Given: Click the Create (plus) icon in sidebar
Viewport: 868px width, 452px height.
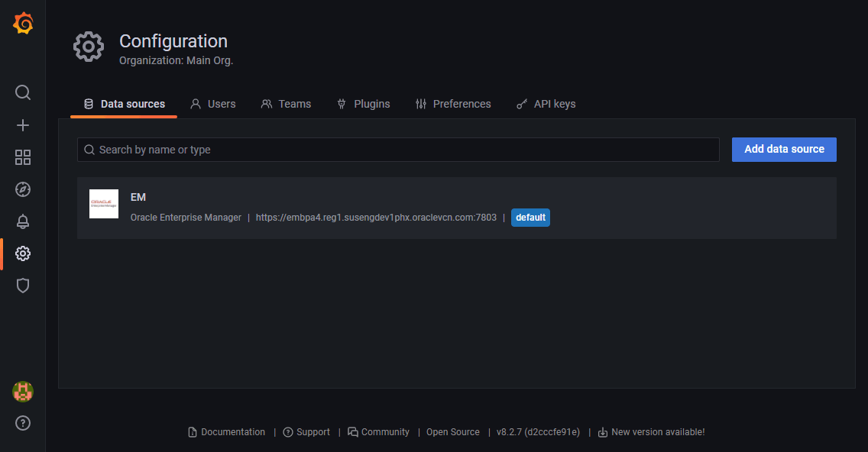Looking at the screenshot, I should [x=22, y=124].
